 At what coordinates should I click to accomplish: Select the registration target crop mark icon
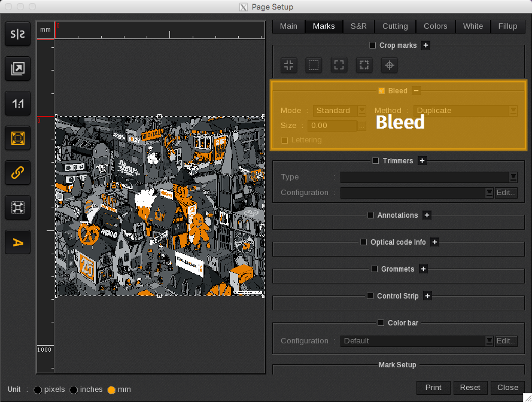point(389,65)
